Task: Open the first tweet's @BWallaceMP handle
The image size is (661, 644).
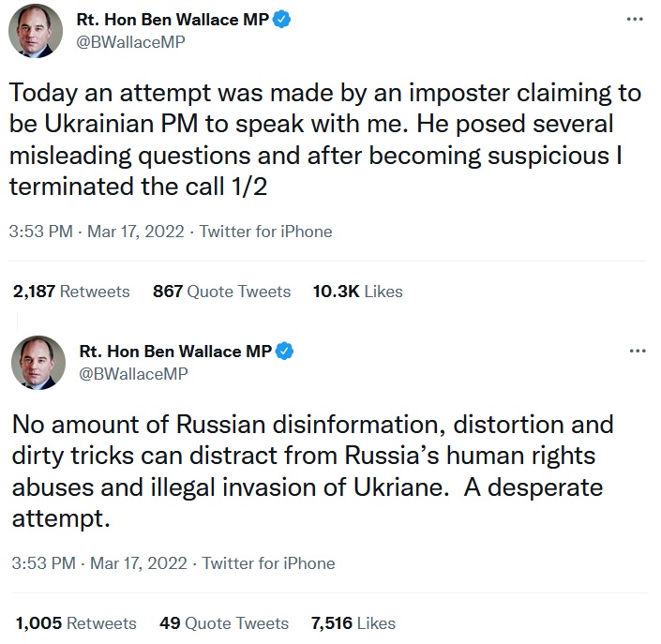Action: pyautogui.click(x=131, y=43)
